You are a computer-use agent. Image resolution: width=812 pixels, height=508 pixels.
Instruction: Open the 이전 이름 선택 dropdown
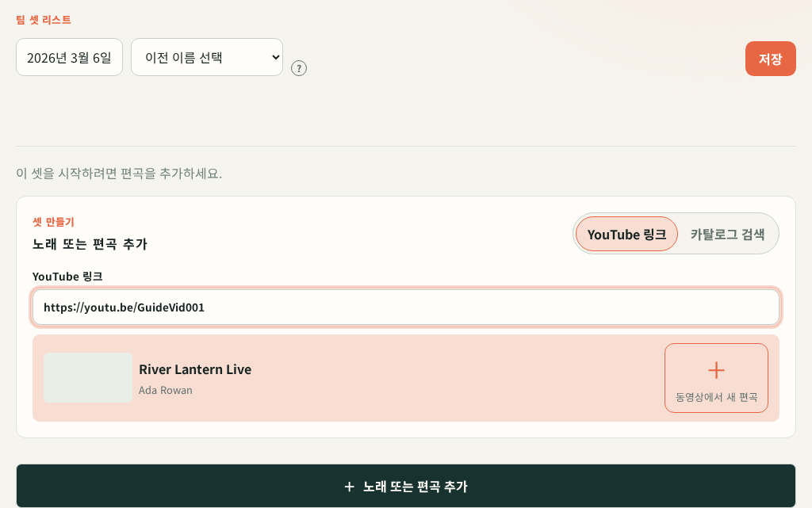207,57
